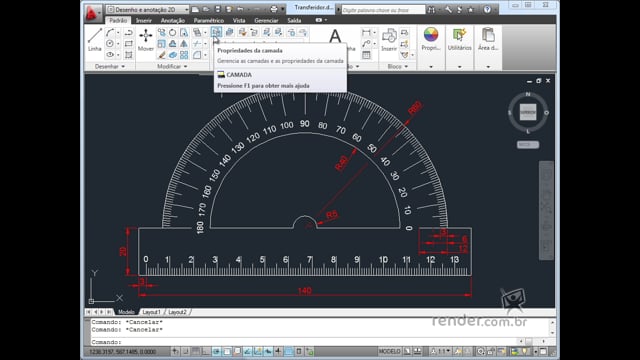The image size is (640, 360).
Task: Click the print icon in quick access toolbar
Action: point(274,9)
